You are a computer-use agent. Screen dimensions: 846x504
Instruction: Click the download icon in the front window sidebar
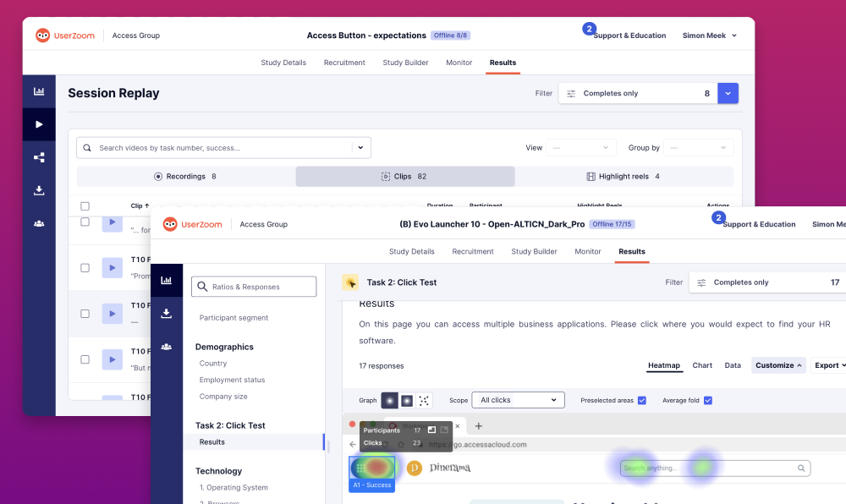167,313
